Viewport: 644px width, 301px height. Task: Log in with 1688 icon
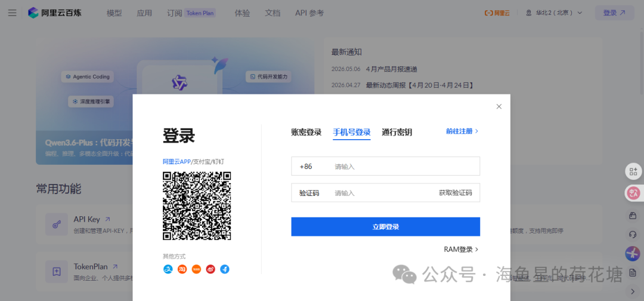[196, 269]
